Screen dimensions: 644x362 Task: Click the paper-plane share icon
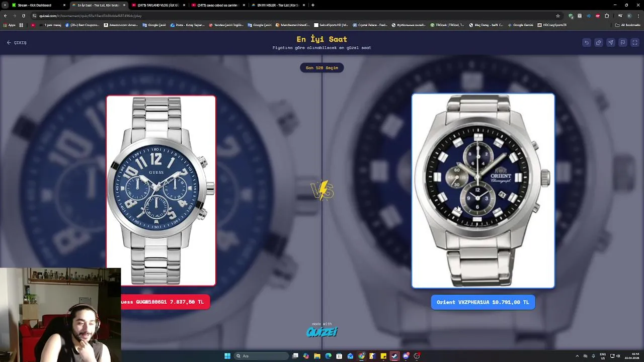[611, 43]
